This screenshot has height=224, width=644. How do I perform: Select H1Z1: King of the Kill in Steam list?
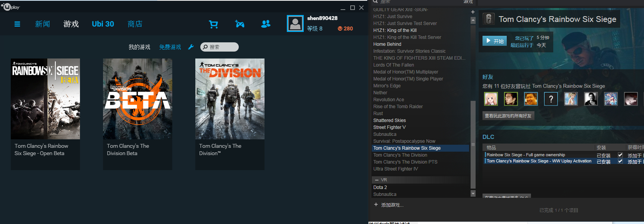click(395, 30)
